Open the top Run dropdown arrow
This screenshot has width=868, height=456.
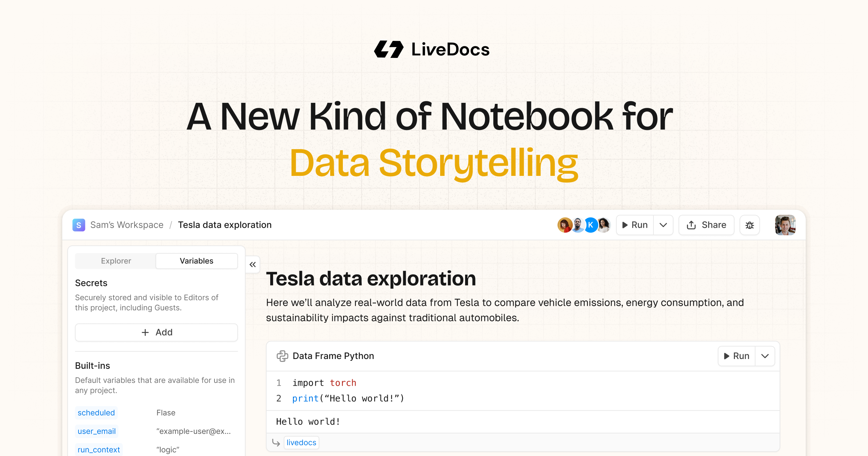(663, 225)
